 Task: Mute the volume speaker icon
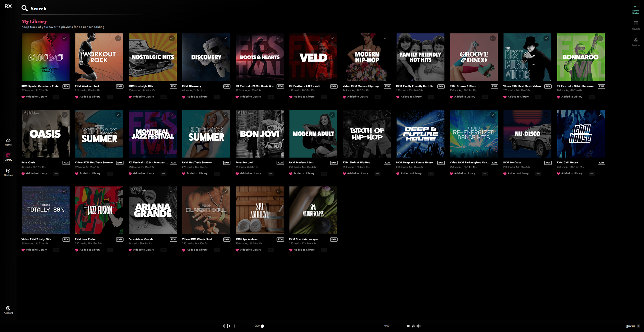(x=418, y=326)
